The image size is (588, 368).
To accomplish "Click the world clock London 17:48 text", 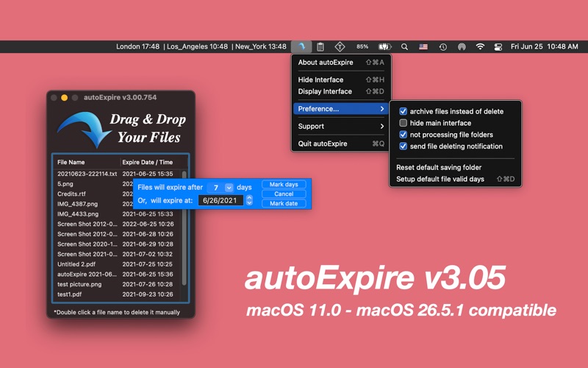I will pos(137,46).
